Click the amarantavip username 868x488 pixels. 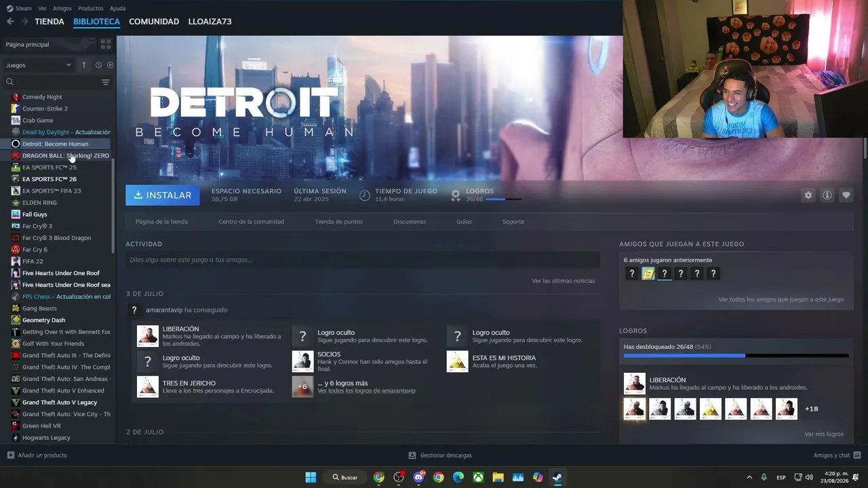coord(164,310)
